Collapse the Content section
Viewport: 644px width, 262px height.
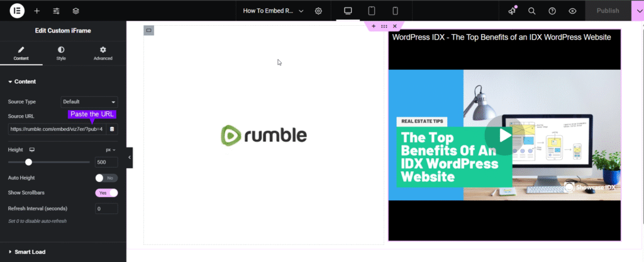pyautogui.click(x=22, y=81)
